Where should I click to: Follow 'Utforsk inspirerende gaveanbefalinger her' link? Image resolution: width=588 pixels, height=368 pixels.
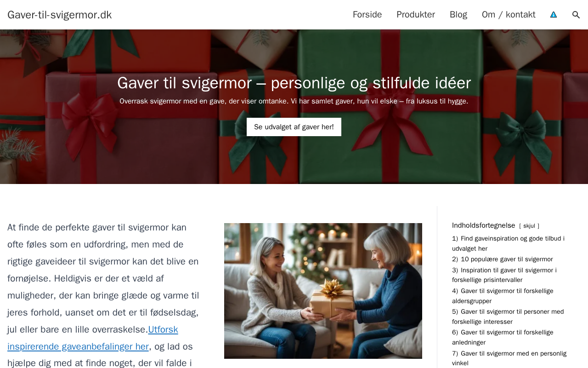click(93, 338)
